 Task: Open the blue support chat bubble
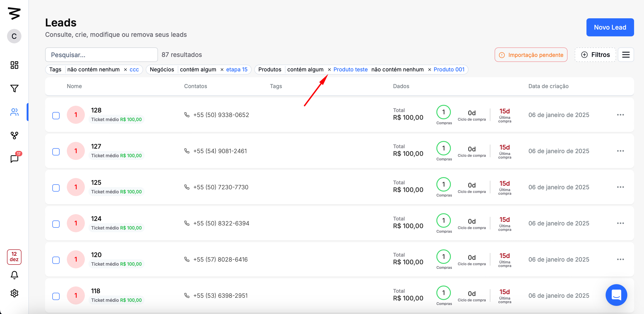616,295
